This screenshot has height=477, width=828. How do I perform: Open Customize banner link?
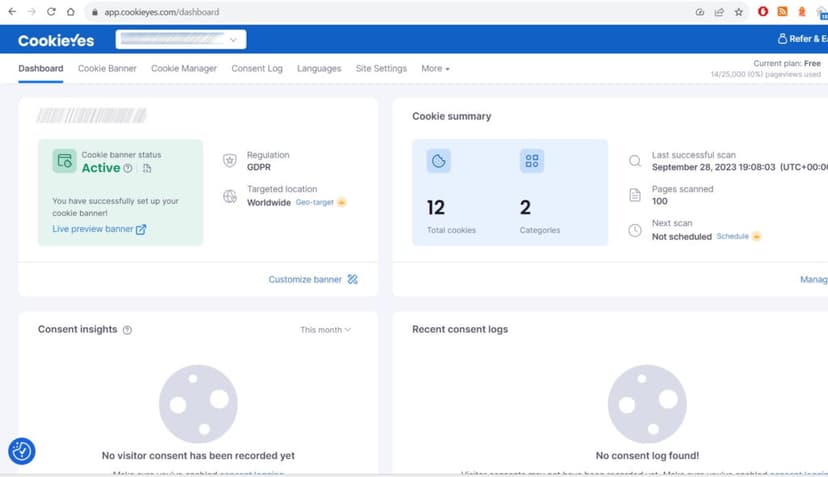coord(313,279)
